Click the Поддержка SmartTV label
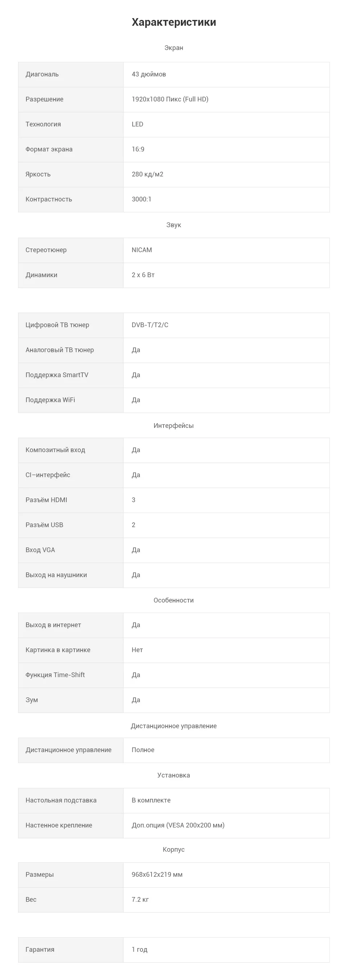The width and height of the screenshot is (348, 980). (x=57, y=375)
